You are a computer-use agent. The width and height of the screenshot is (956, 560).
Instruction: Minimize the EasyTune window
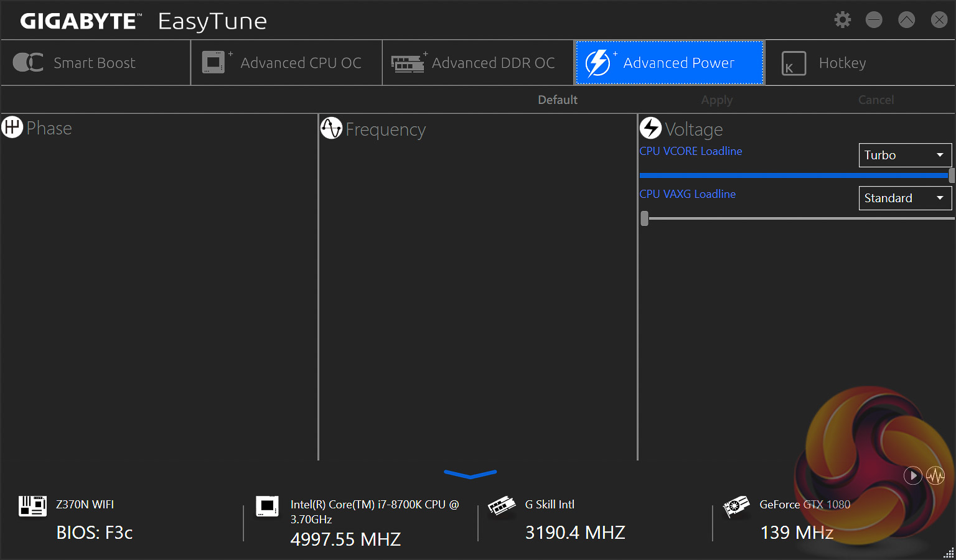tap(874, 20)
